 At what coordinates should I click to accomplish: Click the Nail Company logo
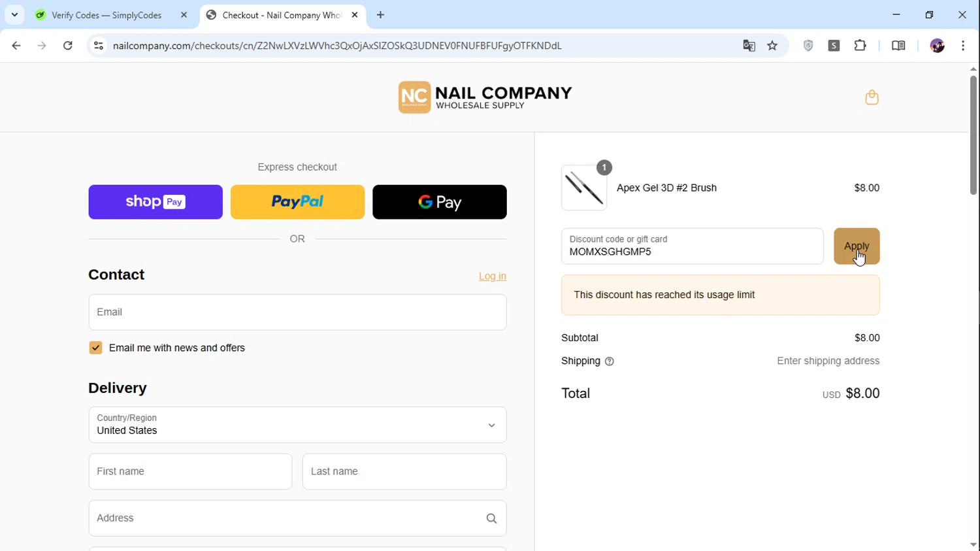pyautogui.click(x=485, y=97)
